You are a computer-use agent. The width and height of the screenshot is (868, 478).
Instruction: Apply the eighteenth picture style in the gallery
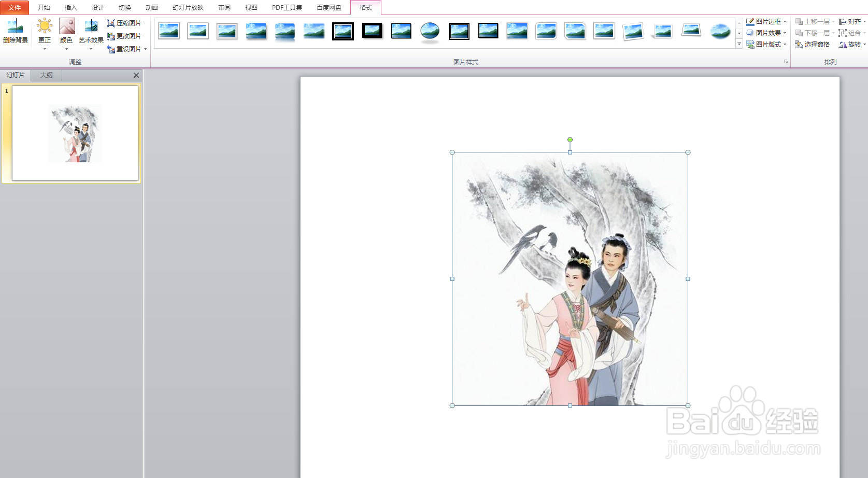[662, 31]
